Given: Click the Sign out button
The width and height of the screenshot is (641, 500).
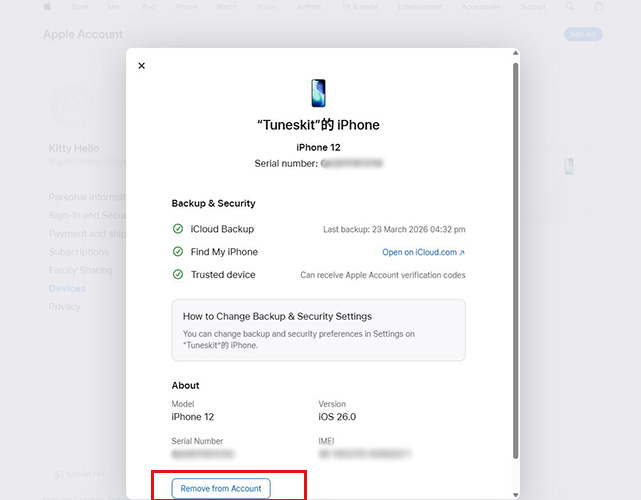Looking at the screenshot, I should click(x=583, y=34).
